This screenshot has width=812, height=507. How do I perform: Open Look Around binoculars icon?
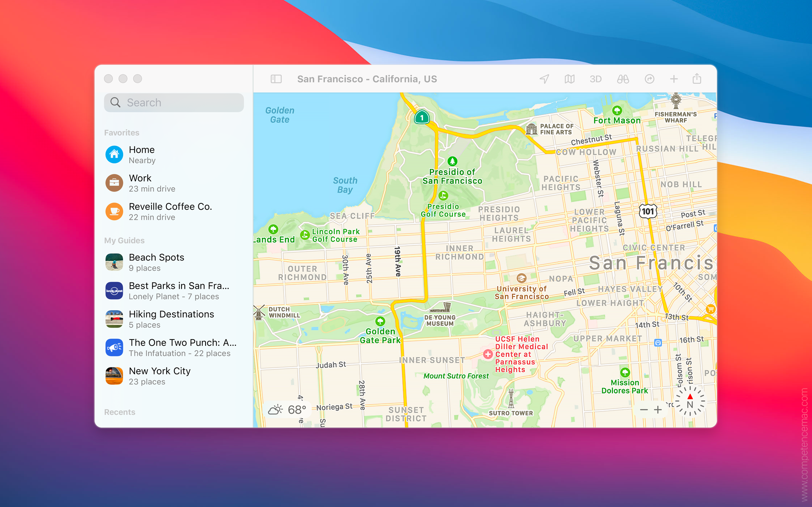coord(623,79)
